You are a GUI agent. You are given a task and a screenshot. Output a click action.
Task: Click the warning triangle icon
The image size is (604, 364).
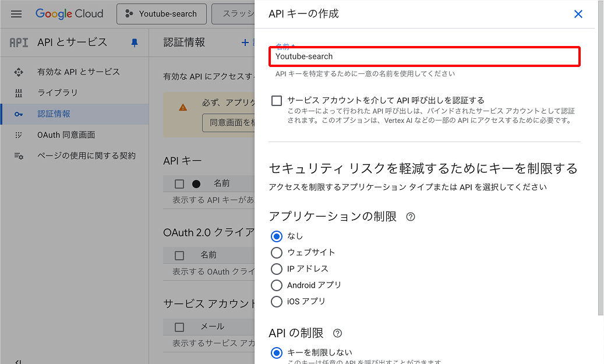pos(183,108)
